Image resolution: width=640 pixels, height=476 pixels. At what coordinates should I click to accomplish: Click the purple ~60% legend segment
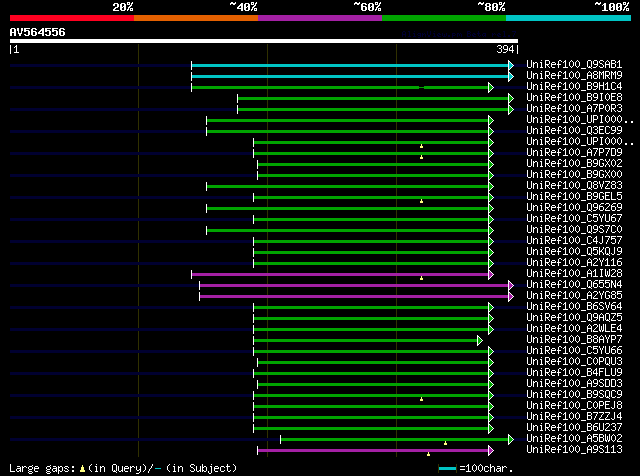pos(320,18)
